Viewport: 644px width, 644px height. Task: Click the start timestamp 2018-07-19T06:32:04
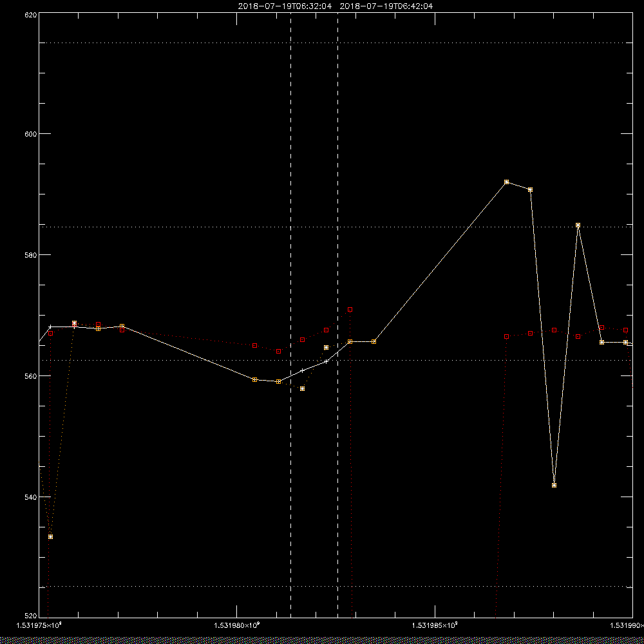coord(285,6)
